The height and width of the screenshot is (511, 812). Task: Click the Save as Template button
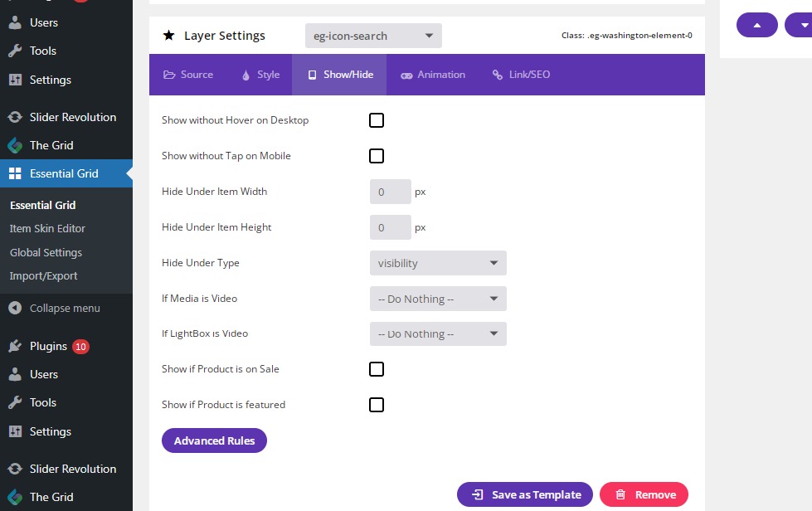[x=524, y=495]
